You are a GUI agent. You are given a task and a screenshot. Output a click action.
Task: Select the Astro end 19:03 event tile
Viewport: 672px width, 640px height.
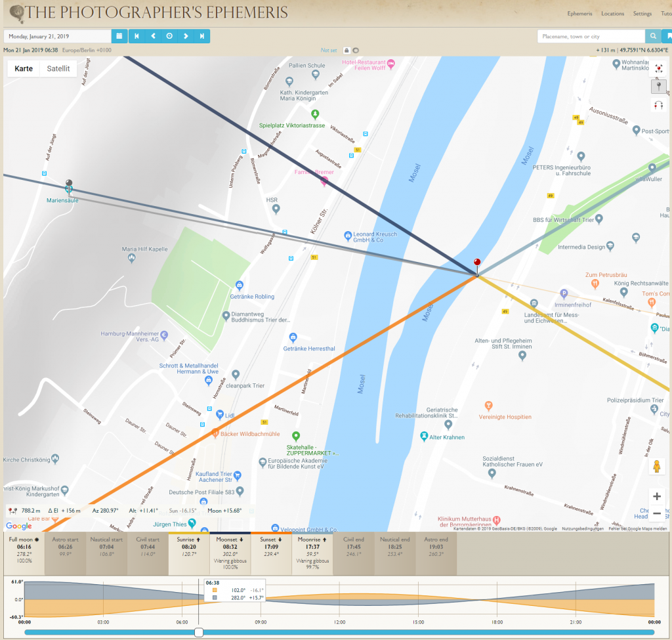436,553
